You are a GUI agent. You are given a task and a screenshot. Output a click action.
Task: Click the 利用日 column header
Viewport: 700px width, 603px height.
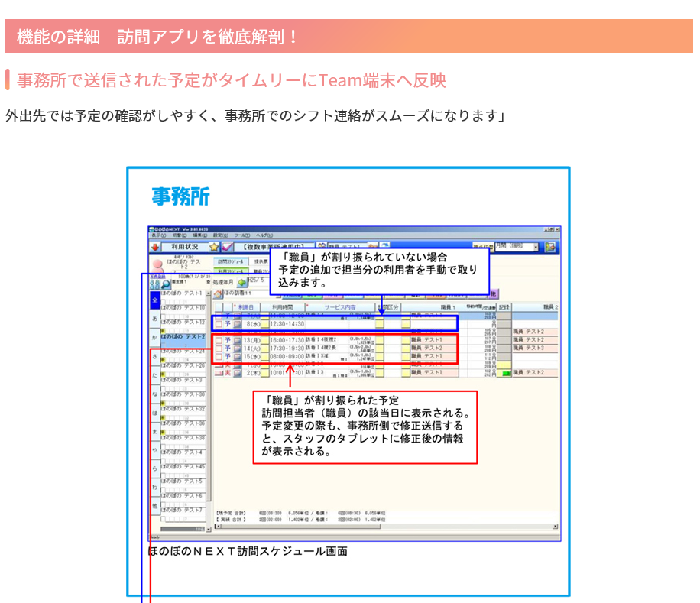coord(246,307)
